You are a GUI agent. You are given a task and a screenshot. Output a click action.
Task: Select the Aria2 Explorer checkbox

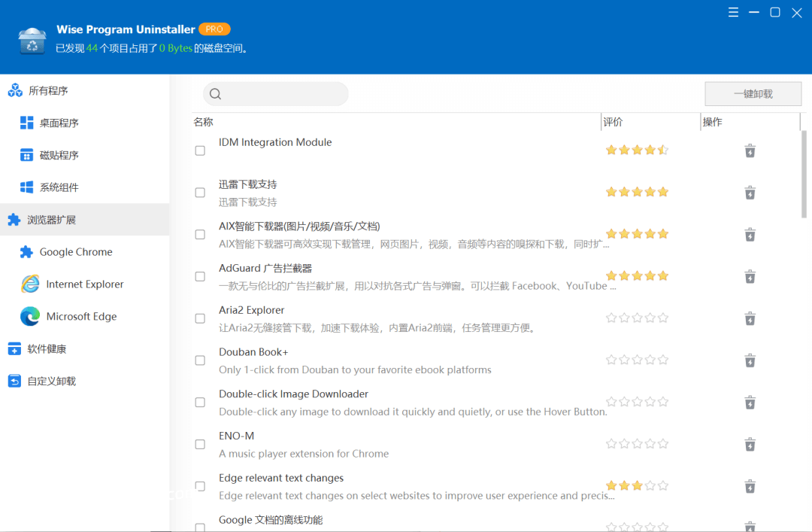point(200,318)
